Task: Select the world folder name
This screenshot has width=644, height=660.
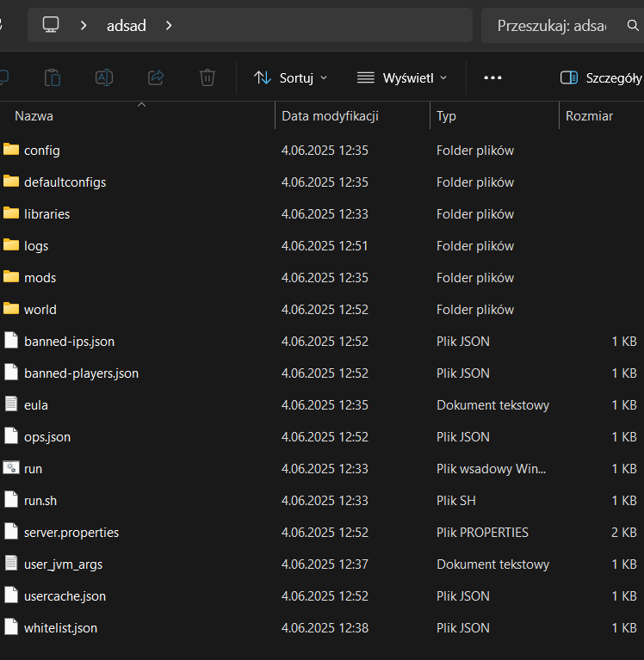Action: pos(40,310)
